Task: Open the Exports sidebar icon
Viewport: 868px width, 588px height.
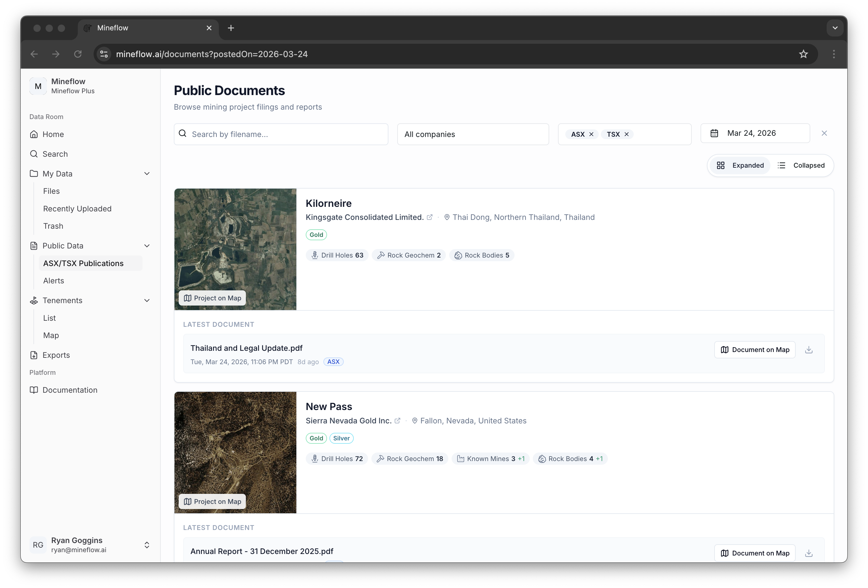Action: [34, 355]
